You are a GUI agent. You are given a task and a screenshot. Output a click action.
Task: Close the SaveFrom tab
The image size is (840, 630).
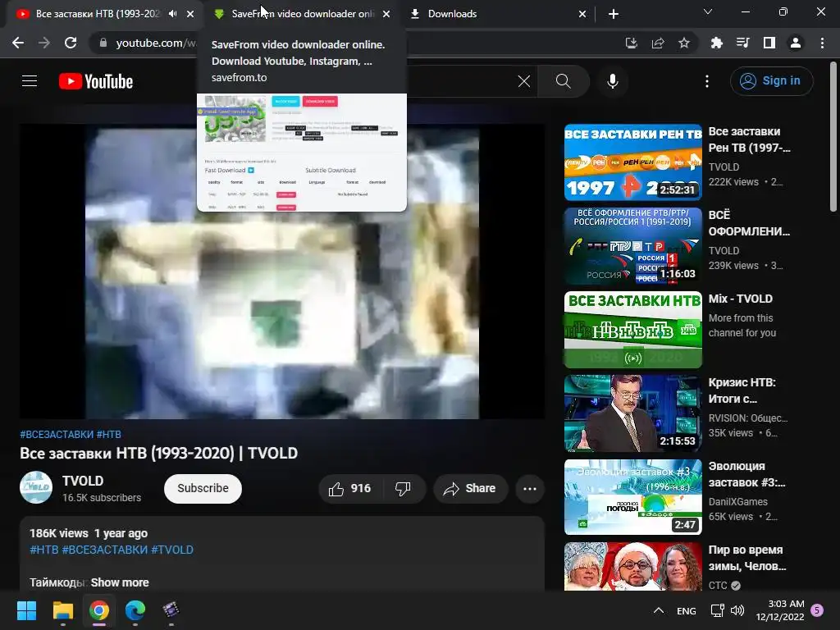(386, 14)
